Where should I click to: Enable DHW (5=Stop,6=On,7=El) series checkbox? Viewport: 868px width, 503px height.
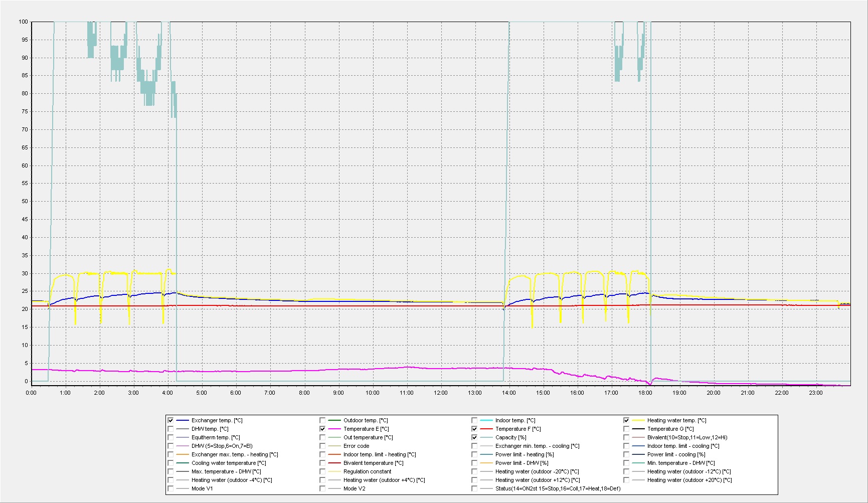click(x=170, y=446)
